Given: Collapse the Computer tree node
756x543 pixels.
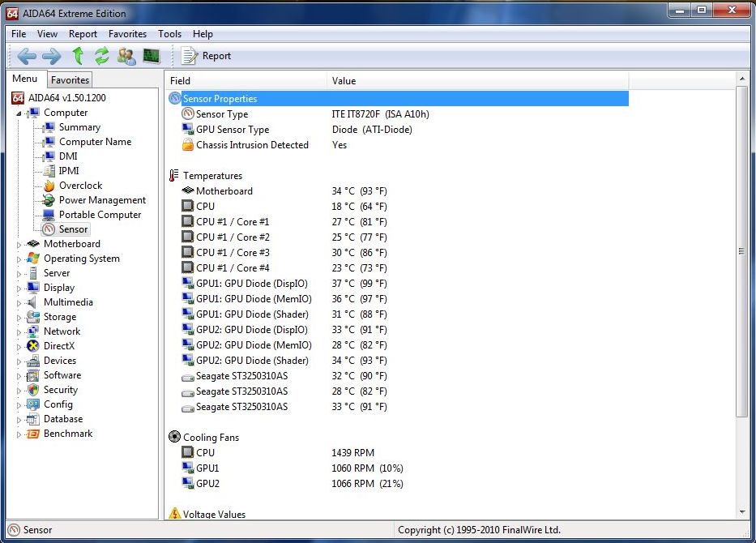Looking at the screenshot, I should tap(19, 113).
